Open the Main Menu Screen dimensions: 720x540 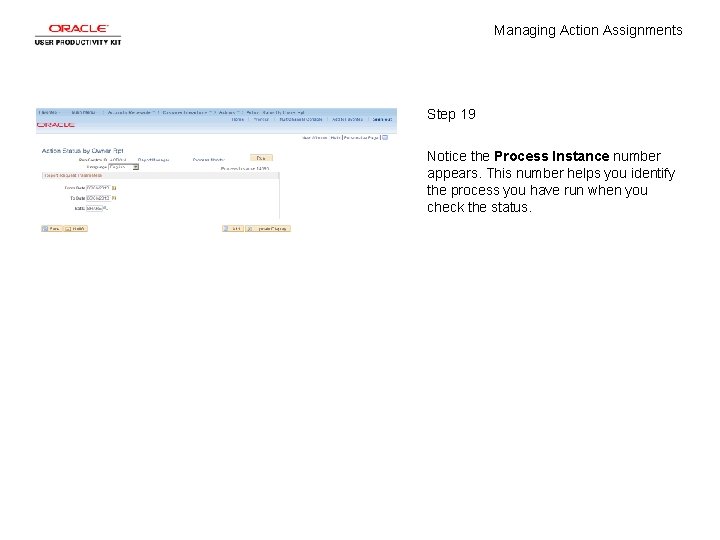(84, 112)
